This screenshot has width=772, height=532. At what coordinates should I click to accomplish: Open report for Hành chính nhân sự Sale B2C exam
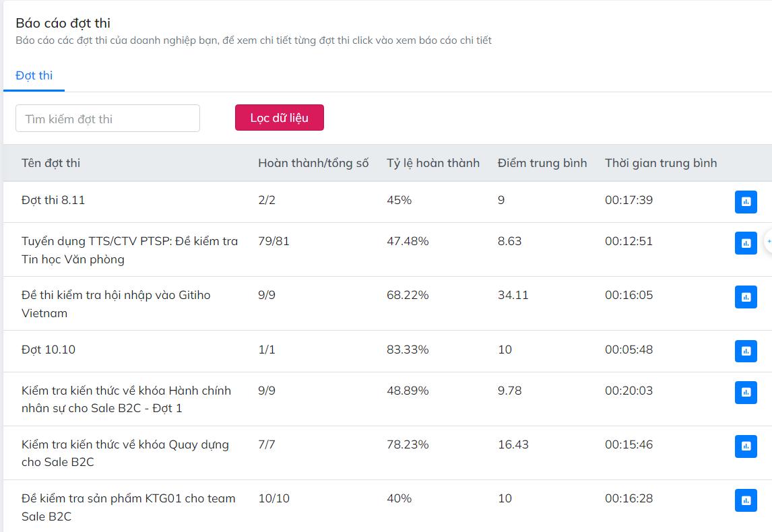pyautogui.click(x=745, y=393)
